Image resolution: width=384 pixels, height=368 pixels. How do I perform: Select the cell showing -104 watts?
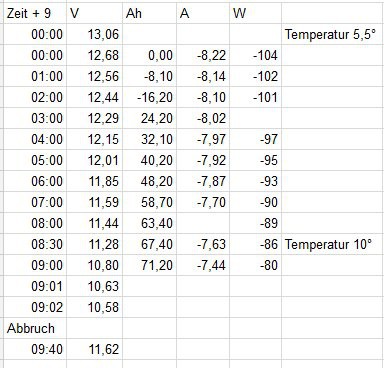tap(255, 55)
